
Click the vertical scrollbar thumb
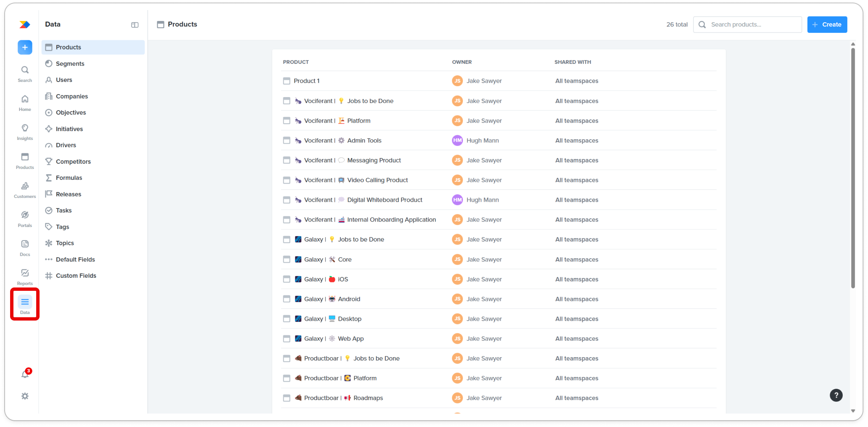point(853,168)
